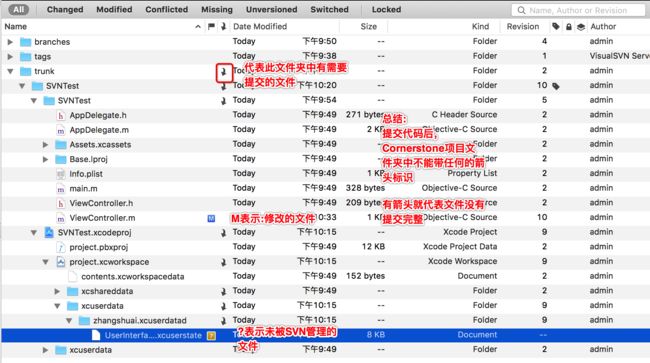Collapse the trunk folder
This screenshot has height=363, width=650.
click(x=10, y=71)
